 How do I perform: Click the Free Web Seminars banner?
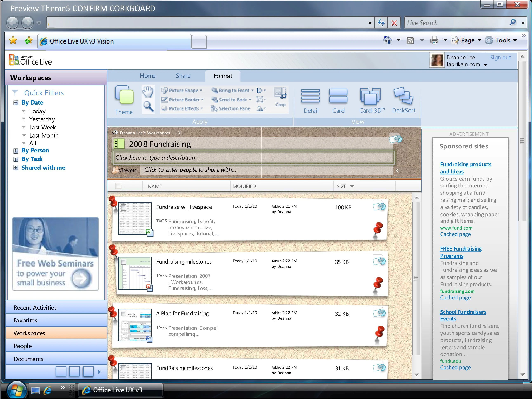click(55, 254)
